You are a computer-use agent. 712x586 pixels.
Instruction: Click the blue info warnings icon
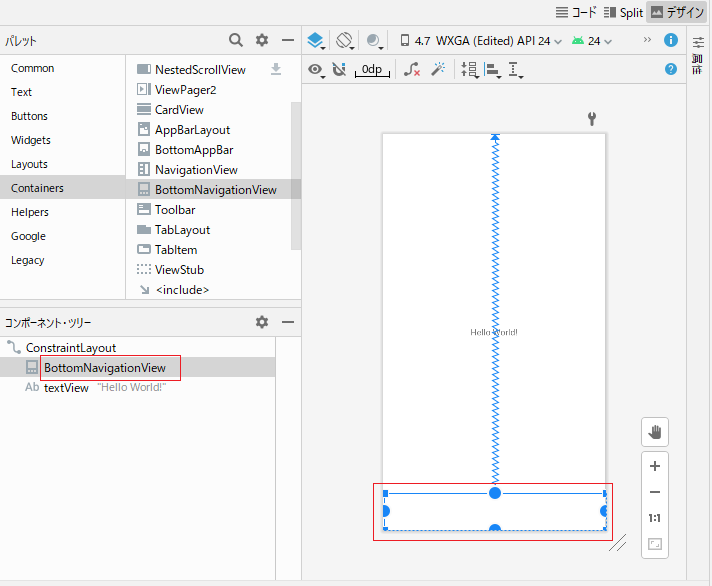point(671,40)
